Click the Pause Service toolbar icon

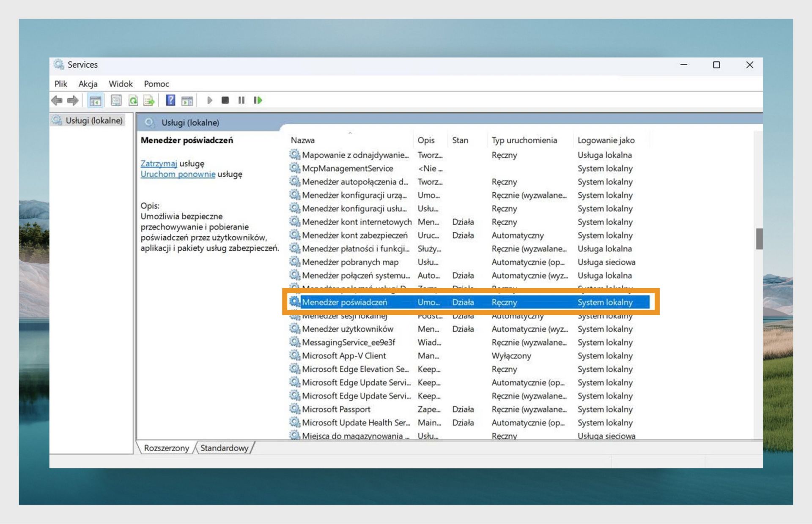pos(241,100)
